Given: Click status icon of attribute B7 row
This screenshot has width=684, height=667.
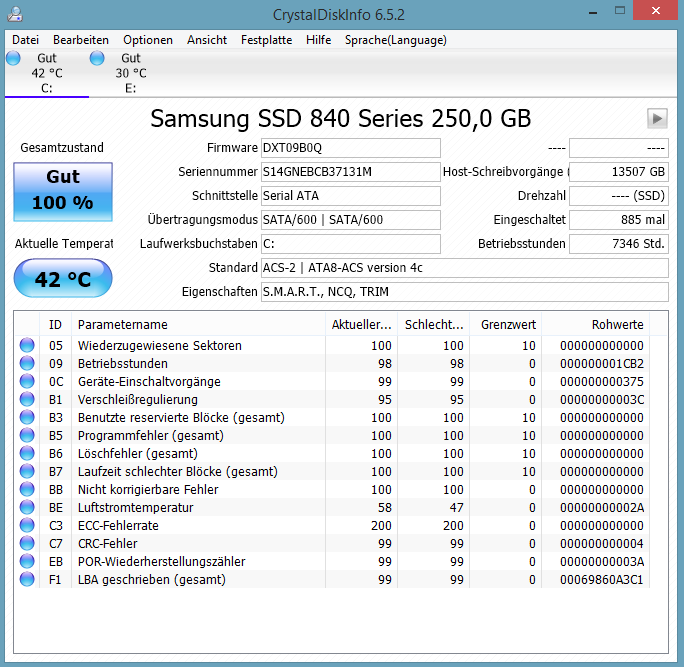Looking at the screenshot, I should point(27,472).
